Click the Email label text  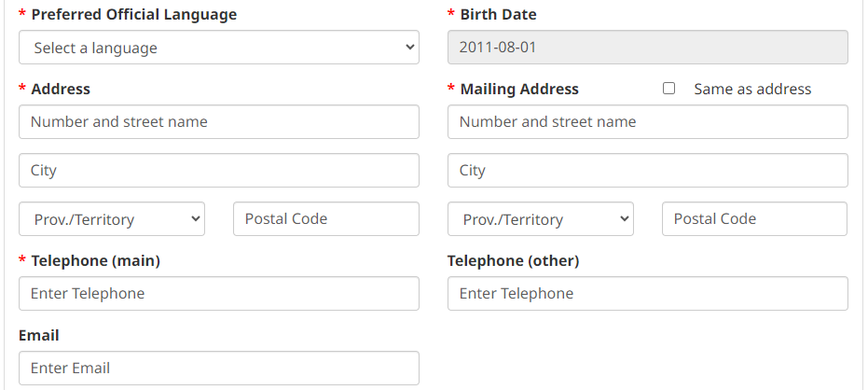39,335
